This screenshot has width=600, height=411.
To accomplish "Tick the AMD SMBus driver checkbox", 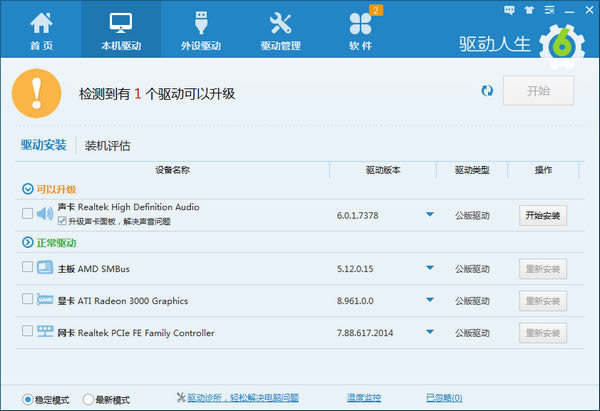I will click(26, 267).
